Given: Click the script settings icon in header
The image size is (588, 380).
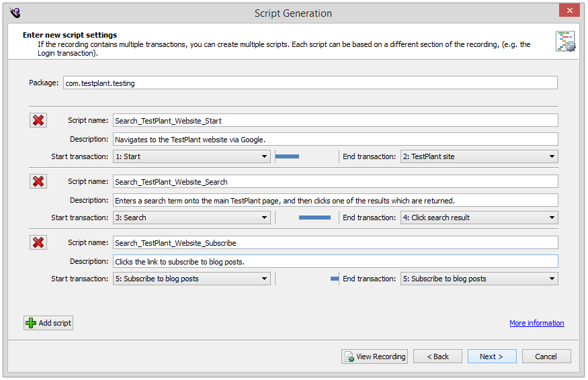Looking at the screenshot, I should click(564, 41).
